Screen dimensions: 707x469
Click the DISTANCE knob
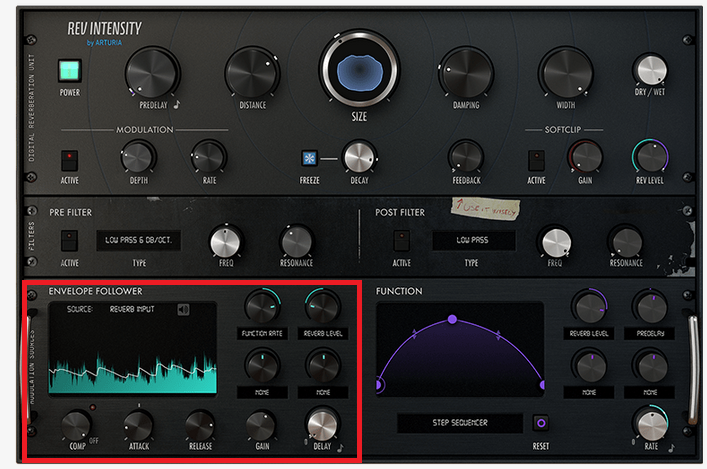(x=252, y=73)
